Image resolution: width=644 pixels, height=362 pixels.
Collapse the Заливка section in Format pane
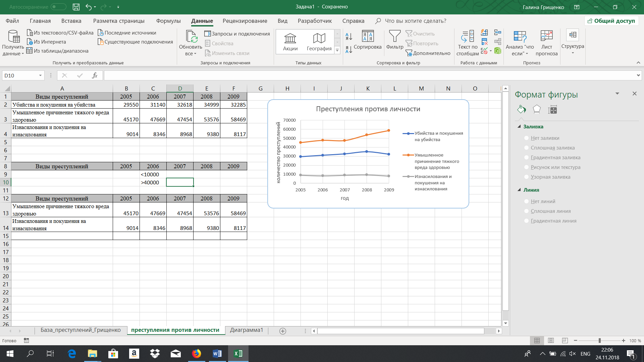point(519,126)
